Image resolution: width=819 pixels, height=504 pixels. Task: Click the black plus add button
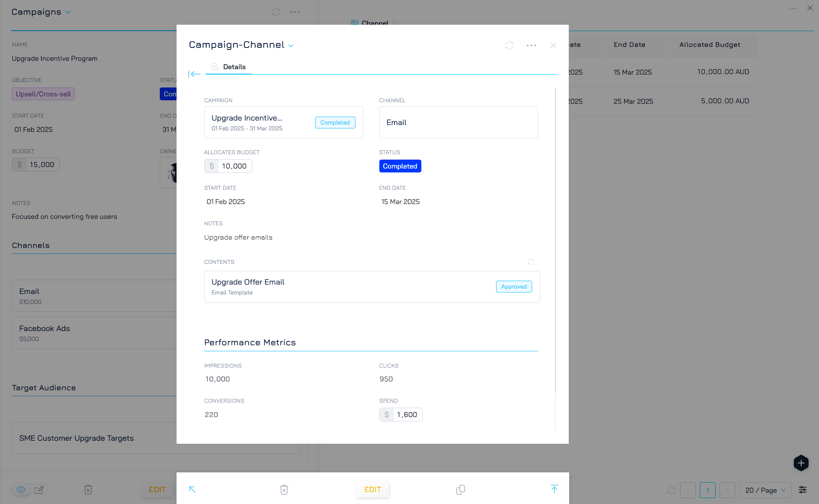click(801, 463)
